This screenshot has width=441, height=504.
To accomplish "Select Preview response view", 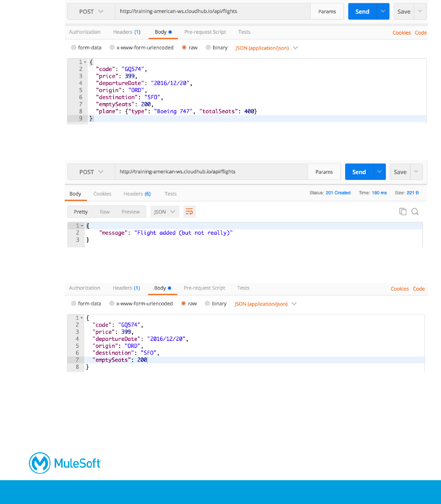I will (130, 212).
